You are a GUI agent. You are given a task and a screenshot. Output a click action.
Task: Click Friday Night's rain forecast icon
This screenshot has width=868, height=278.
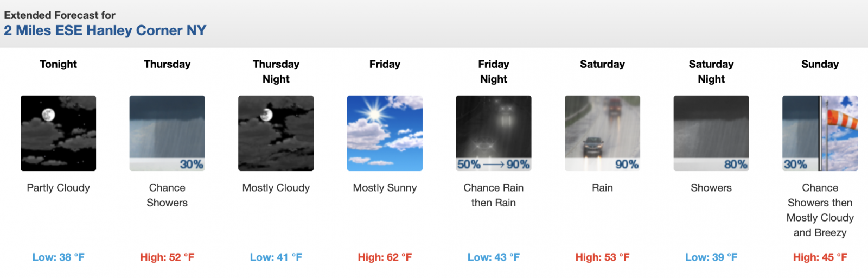point(493,133)
